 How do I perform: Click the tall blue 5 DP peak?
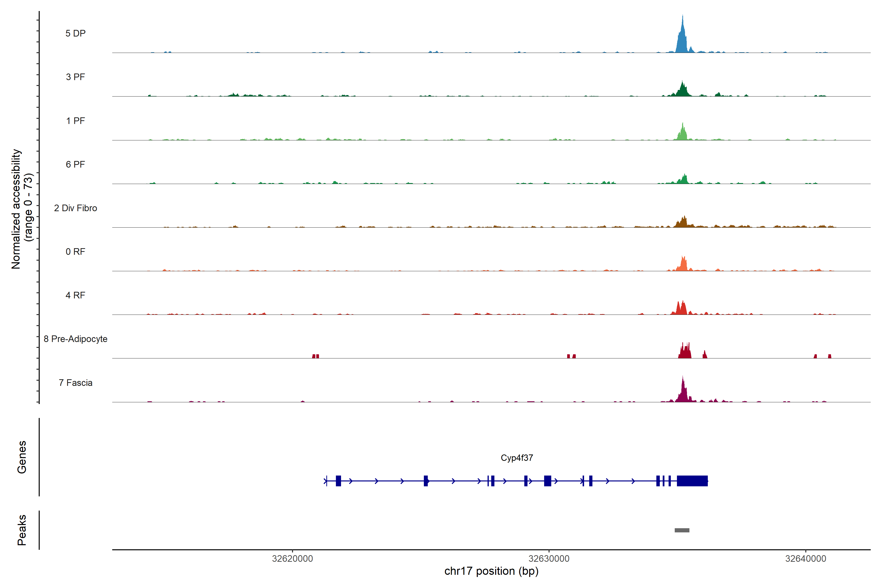[x=682, y=41]
